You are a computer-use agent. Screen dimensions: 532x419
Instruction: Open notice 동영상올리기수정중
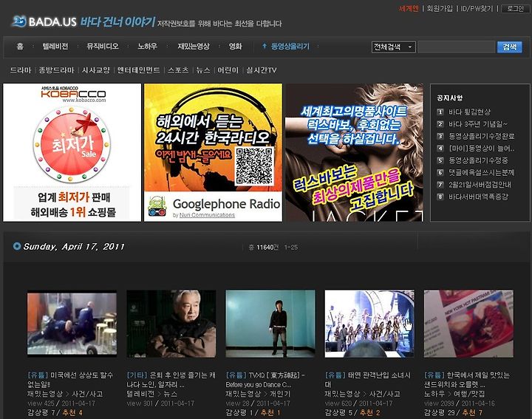click(x=478, y=160)
